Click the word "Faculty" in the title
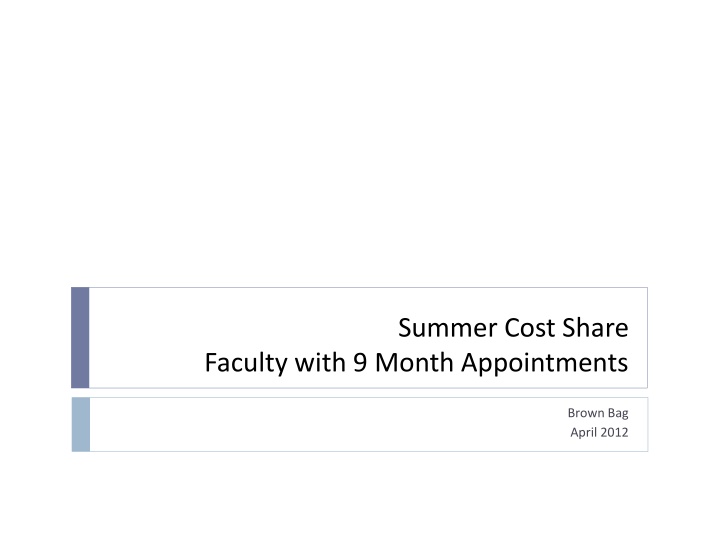This screenshot has width=720, height=540. [240, 362]
